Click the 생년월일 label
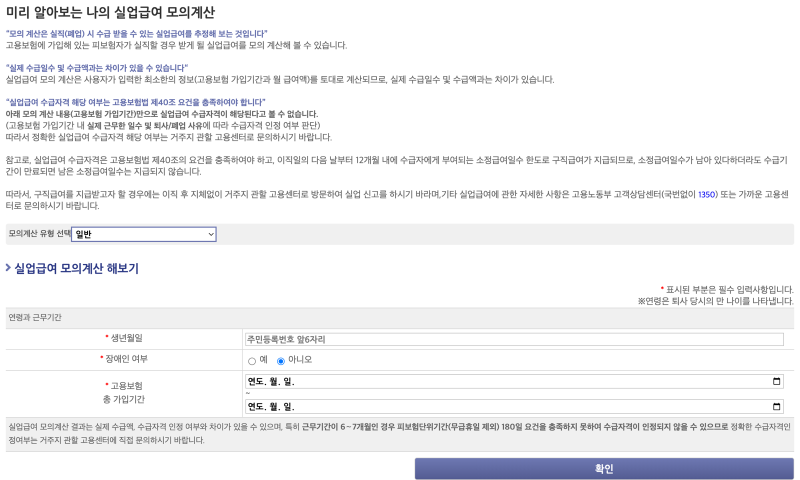 pyautogui.click(x=127, y=338)
